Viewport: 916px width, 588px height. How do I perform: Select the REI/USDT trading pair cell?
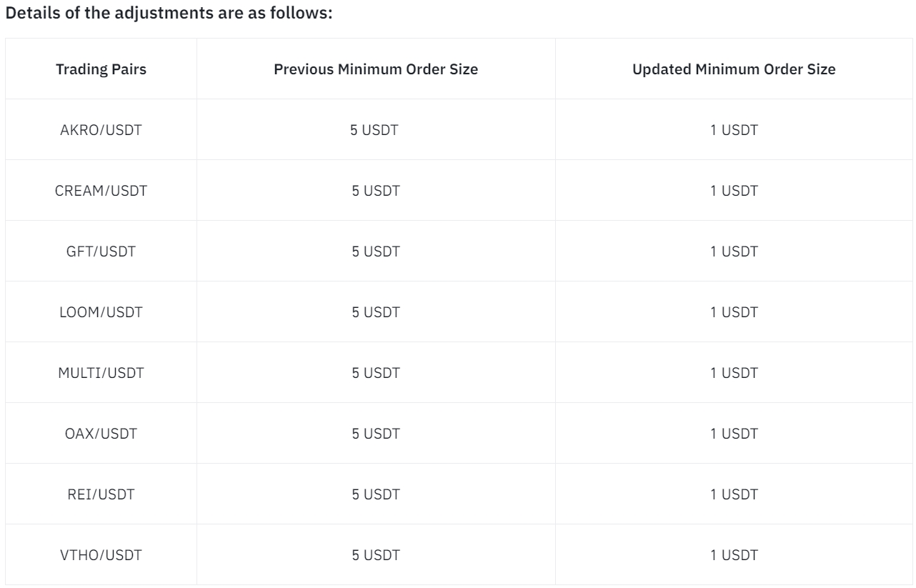pos(101,494)
